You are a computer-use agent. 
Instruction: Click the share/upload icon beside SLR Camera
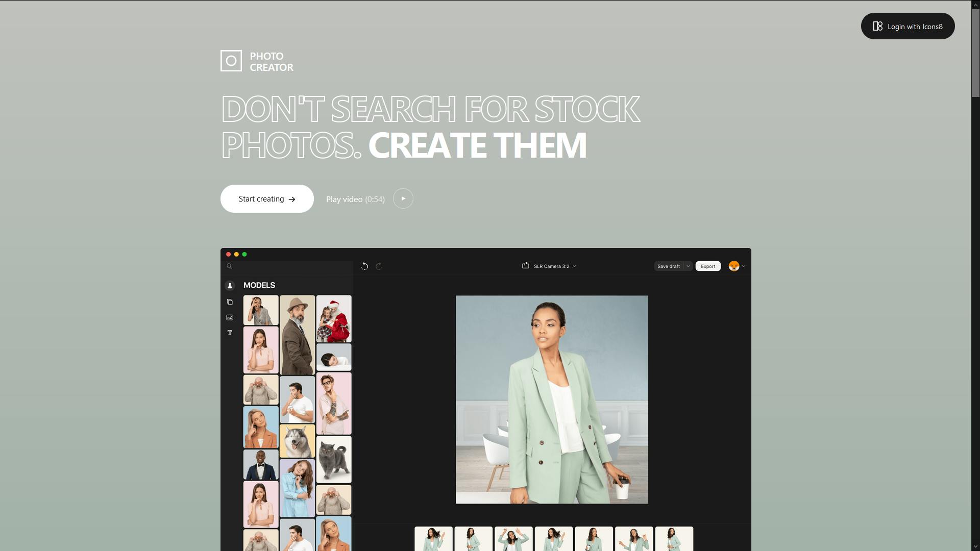pos(526,266)
